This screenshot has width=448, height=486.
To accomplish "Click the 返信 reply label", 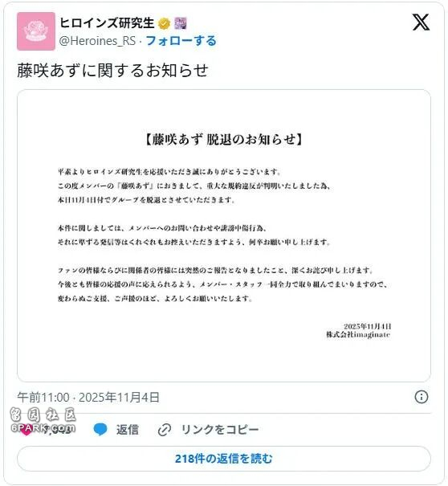I will click(x=128, y=430).
